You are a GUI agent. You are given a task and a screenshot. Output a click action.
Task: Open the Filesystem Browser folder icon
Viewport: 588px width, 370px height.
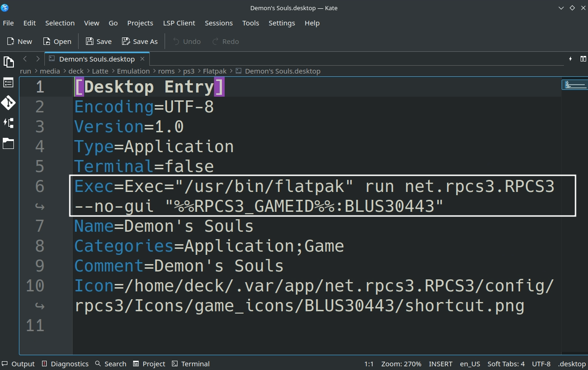[x=8, y=143]
